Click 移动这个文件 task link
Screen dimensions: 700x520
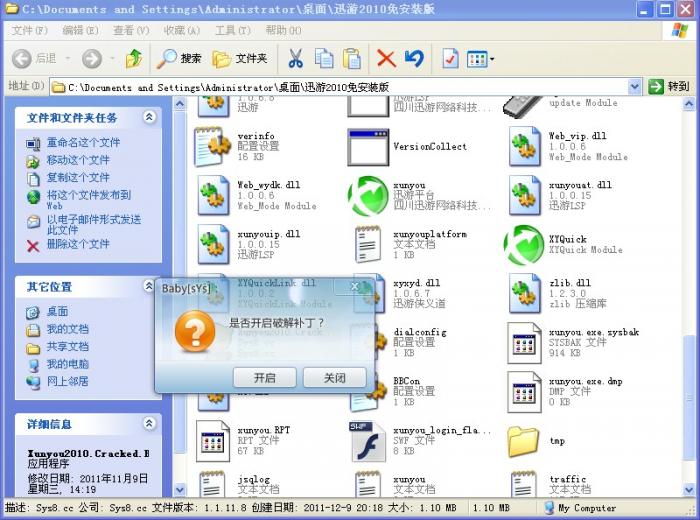click(x=78, y=160)
